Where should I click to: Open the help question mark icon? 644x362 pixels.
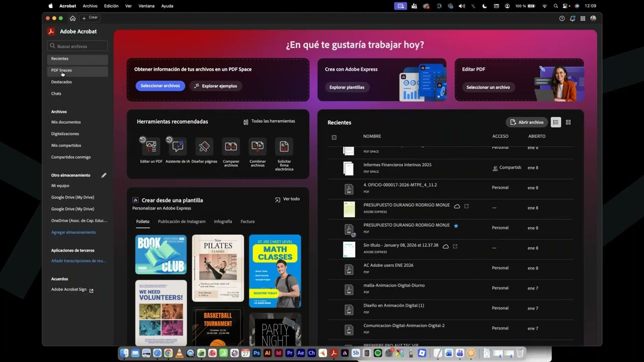562,18
